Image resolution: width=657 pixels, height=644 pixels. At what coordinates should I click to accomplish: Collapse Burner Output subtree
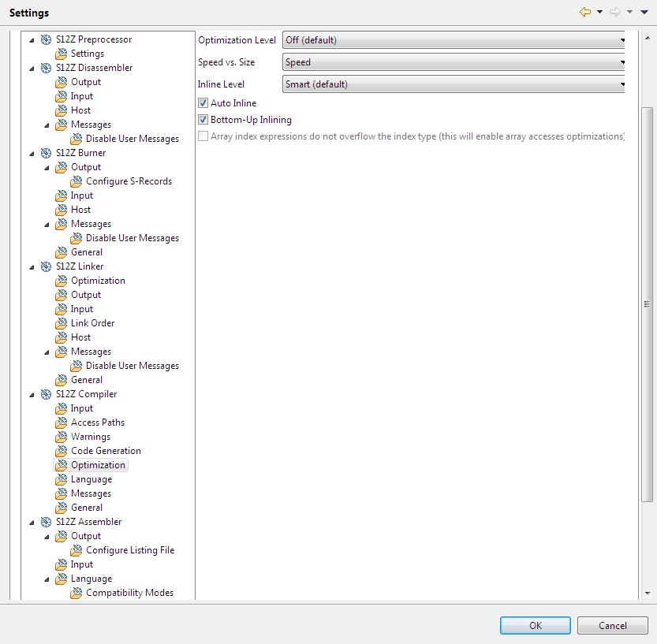click(47, 168)
